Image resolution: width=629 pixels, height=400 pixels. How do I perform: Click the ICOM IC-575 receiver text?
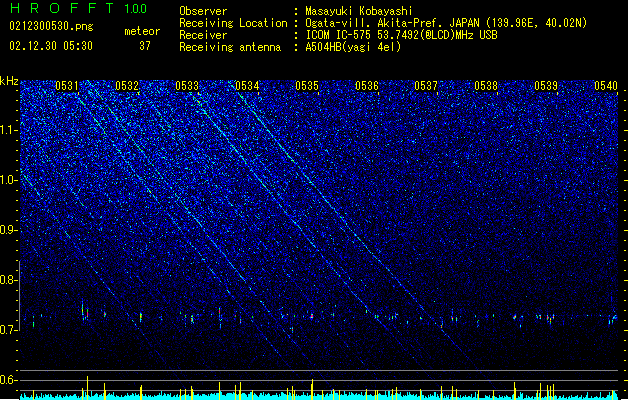pos(401,35)
